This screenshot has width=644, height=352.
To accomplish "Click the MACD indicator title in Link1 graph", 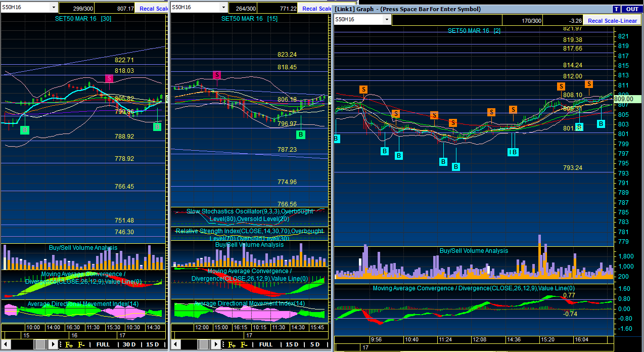I will [474, 288].
